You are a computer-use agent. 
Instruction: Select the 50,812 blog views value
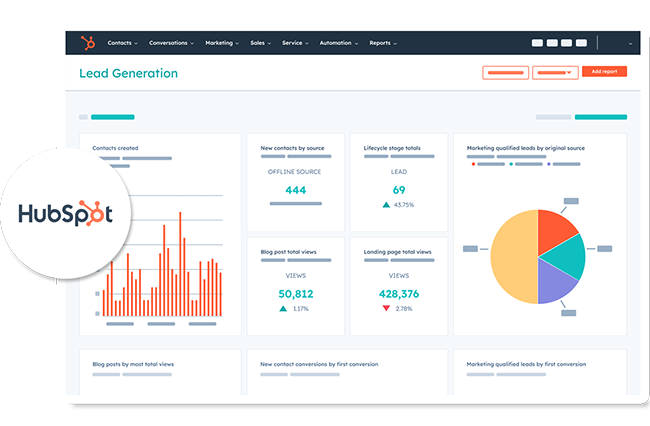(x=296, y=294)
